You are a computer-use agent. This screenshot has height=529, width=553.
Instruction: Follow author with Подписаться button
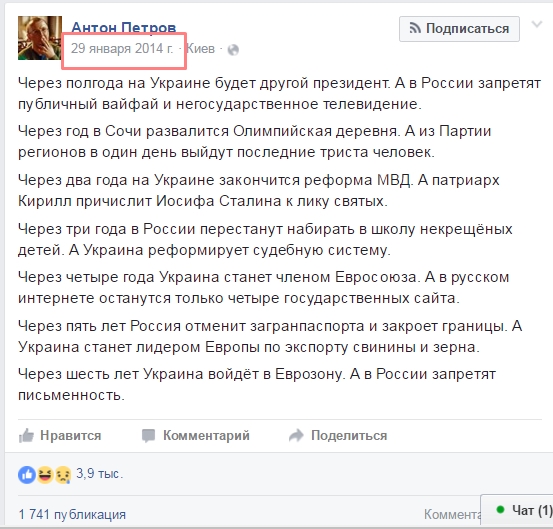pyautogui.click(x=459, y=29)
